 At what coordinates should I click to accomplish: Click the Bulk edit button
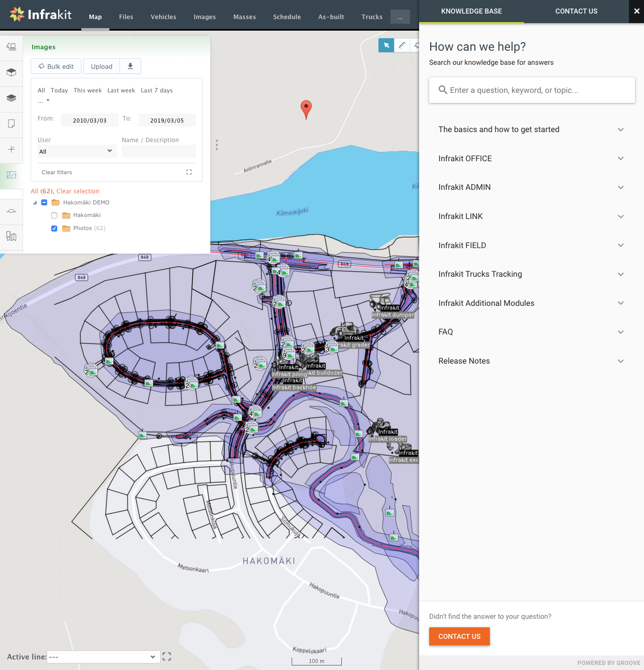(x=56, y=66)
